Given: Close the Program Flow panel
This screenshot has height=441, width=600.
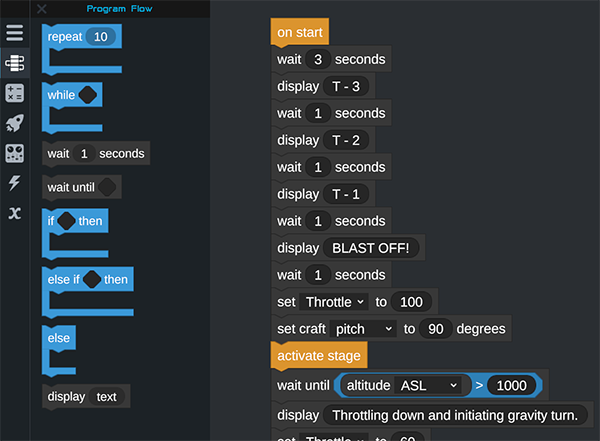Looking at the screenshot, I should click(41, 9).
